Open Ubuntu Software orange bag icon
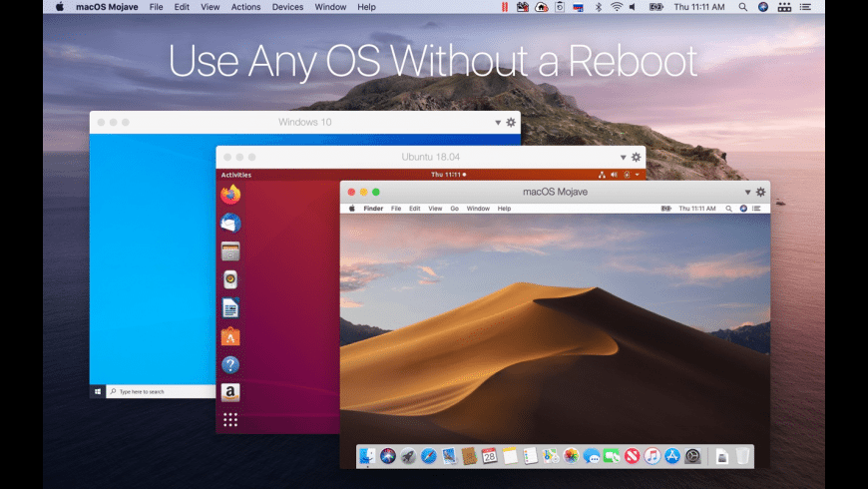The height and width of the screenshot is (489, 868). (230, 336)
